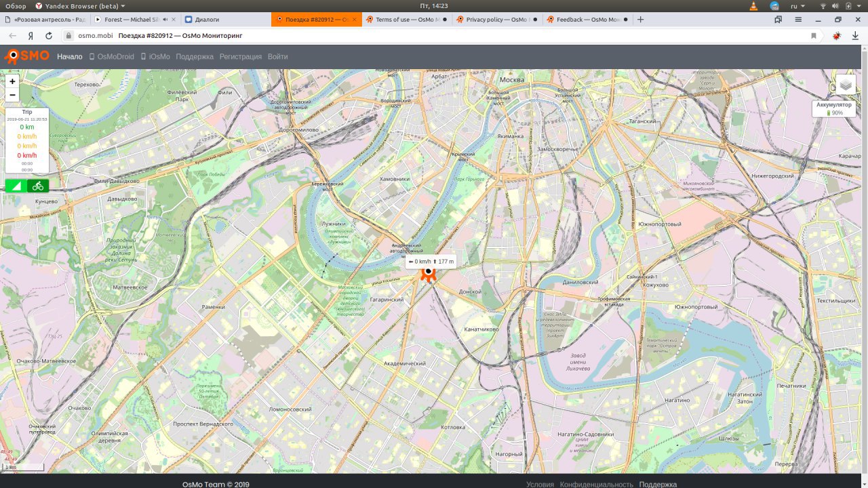Viewport: 868px width, 488px height.
Task: Click the Аккумулятор 90% battery panel
Action: (834, 108)
